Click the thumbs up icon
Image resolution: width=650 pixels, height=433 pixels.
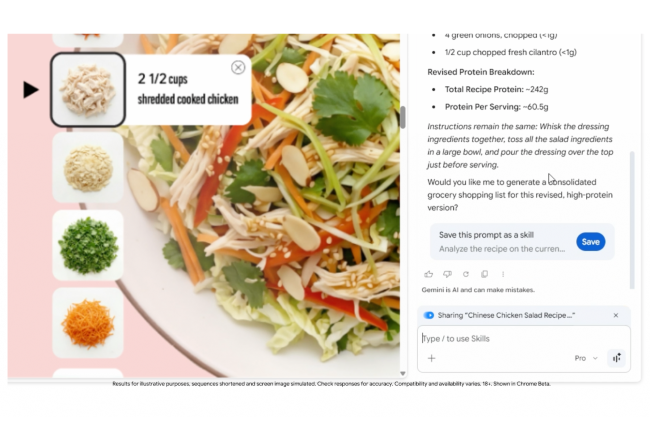point(428,274)
